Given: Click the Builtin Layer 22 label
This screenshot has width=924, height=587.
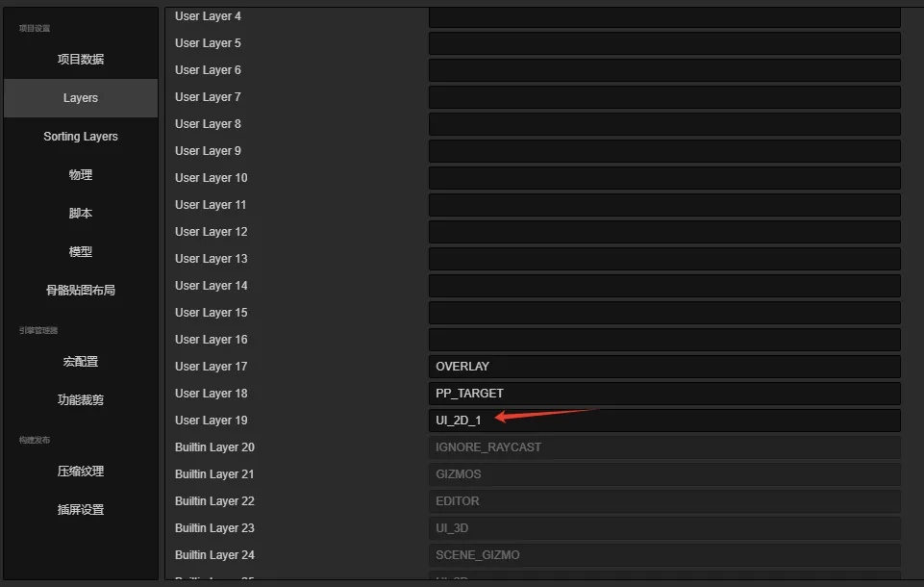Looking at the screenshot, I should [214, 500].
